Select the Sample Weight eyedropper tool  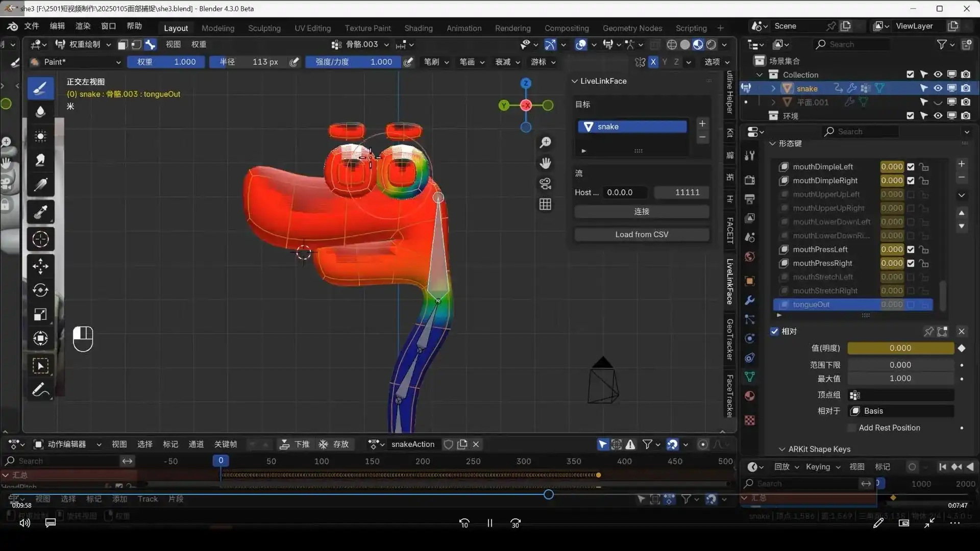coord(40,211)
